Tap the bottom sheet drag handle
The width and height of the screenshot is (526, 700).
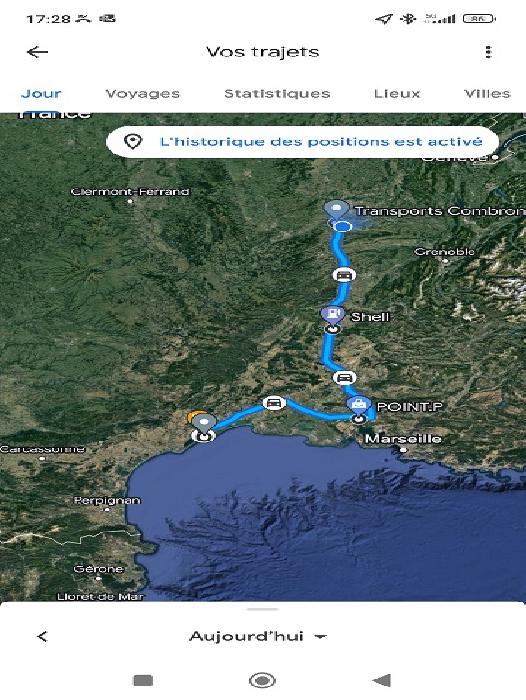pyautogui.click(x=263, y=608)
